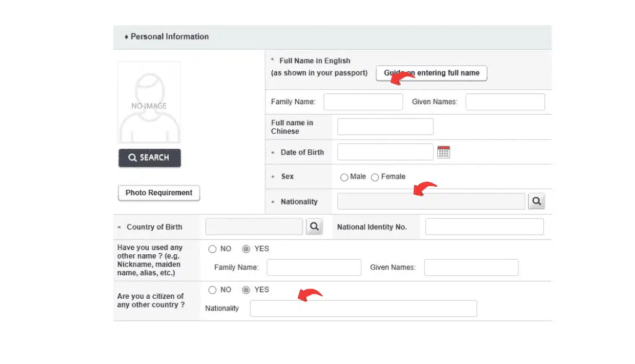Choose YES for citizen of other country
Screen dimensions: 635x364
pyautogui.click(x=246, y=290)
